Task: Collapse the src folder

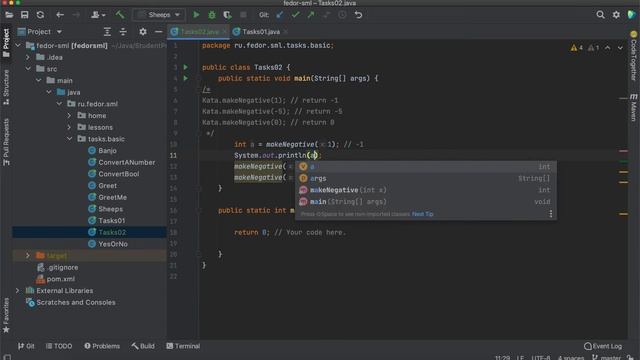Action: click(28, 69)
